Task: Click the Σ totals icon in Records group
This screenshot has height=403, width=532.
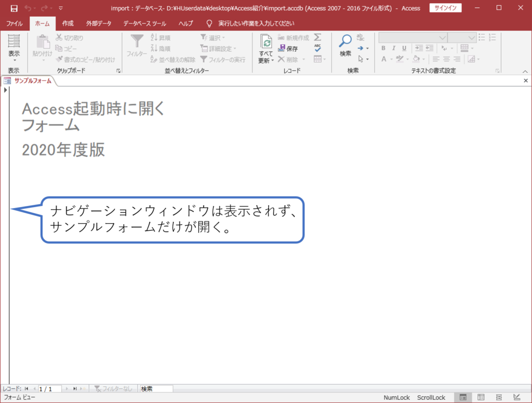Action: coord(318,37)
